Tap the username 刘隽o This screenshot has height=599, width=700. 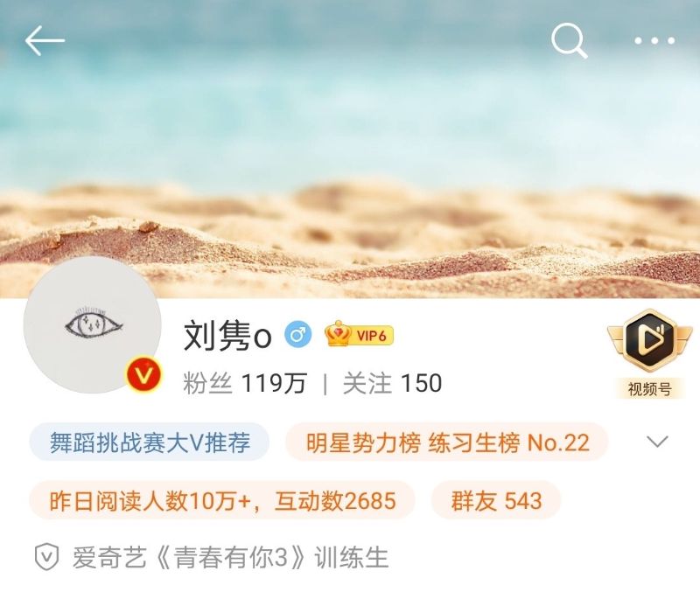pos(227,335)
